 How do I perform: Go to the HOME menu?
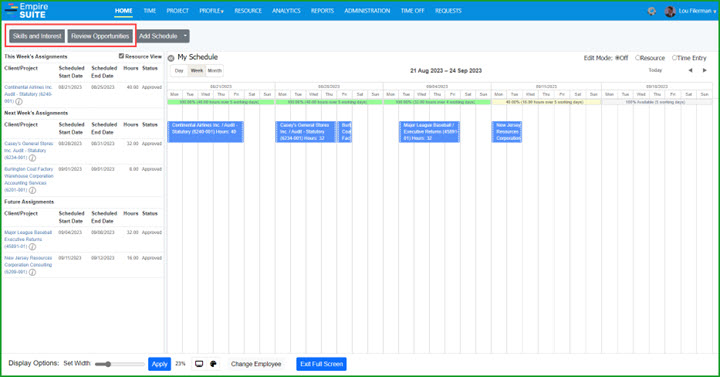pos(124,11)
